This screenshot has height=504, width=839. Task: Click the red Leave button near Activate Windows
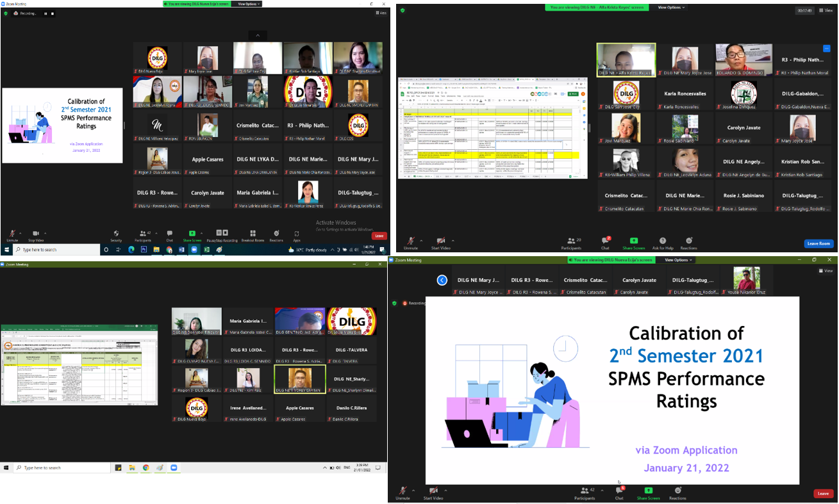(379, 236)
